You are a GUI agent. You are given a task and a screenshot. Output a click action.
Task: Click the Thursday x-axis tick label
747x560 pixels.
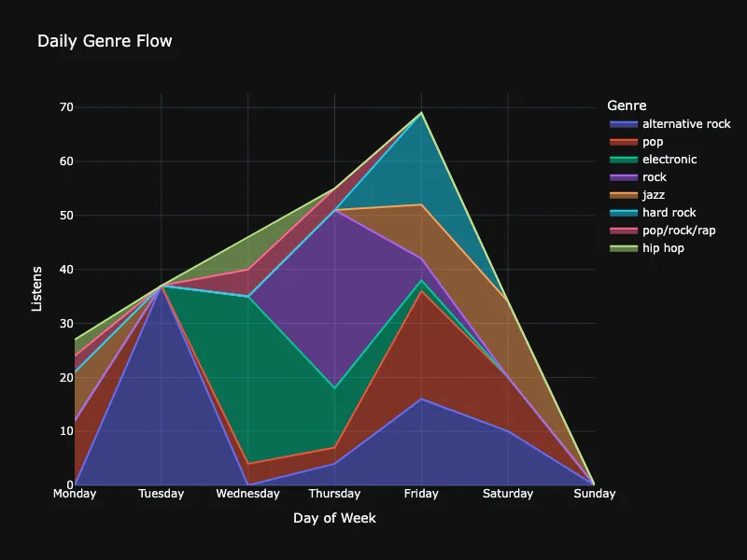coord(334,494)
